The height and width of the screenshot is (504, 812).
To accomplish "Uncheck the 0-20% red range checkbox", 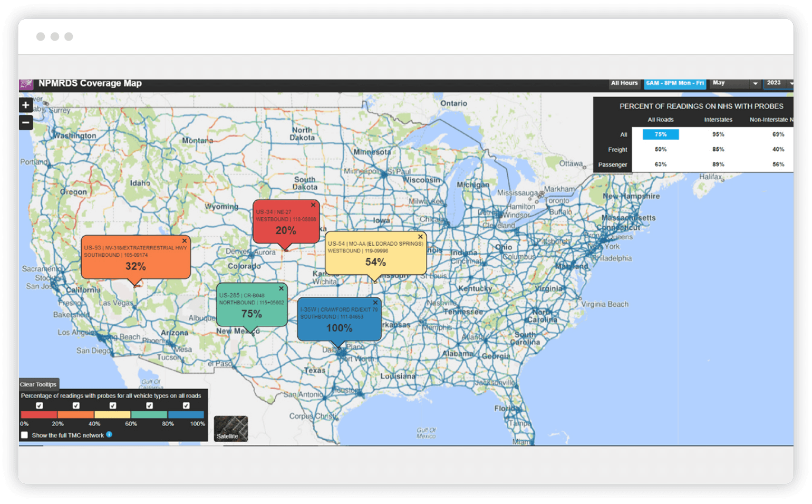I will 40,405.
